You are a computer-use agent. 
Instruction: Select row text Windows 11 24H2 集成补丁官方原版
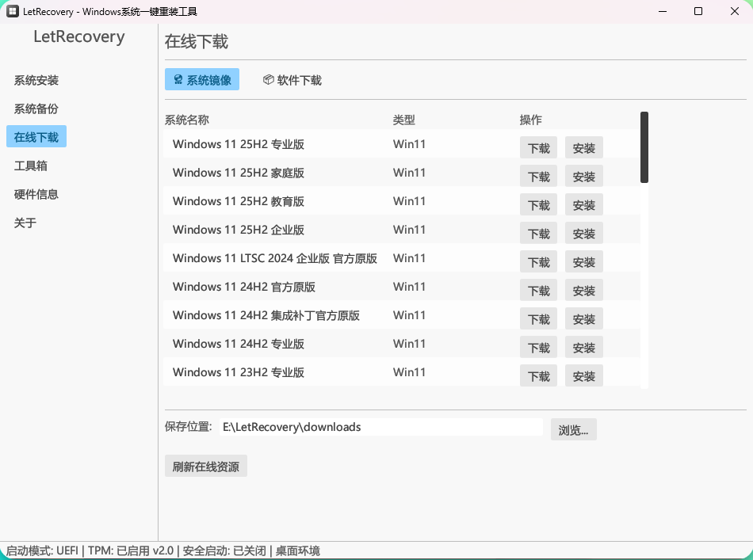[x=266, y=315]
